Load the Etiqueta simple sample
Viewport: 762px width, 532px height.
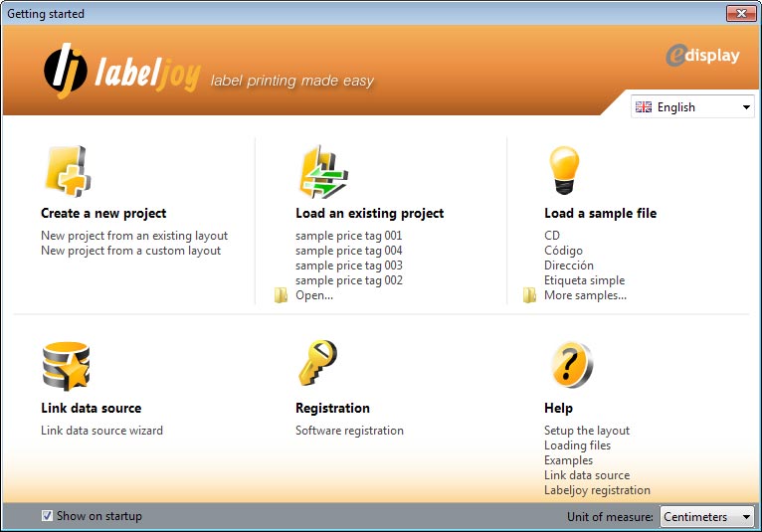[x=585, y=280]
